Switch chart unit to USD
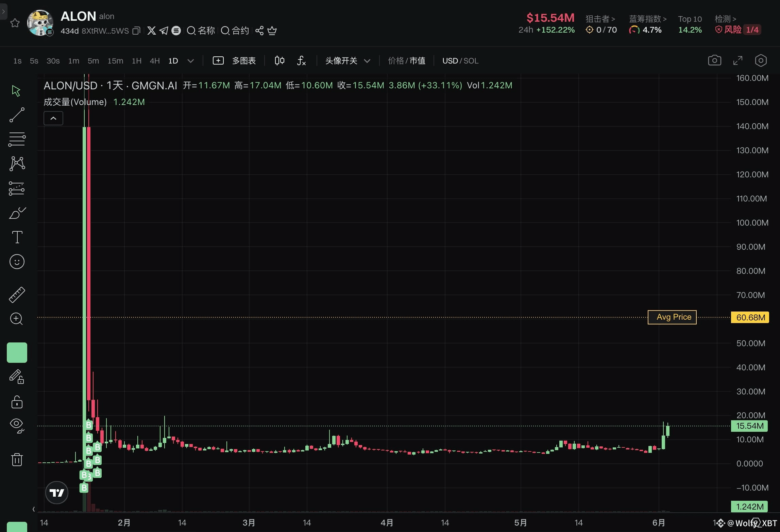 point(450,61)
